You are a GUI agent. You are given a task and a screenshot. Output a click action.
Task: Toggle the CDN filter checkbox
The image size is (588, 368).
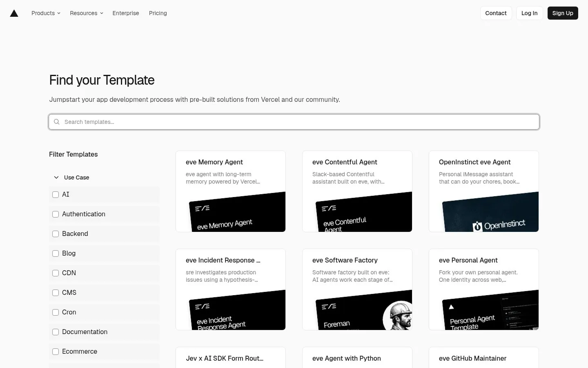tap(56, 273)
